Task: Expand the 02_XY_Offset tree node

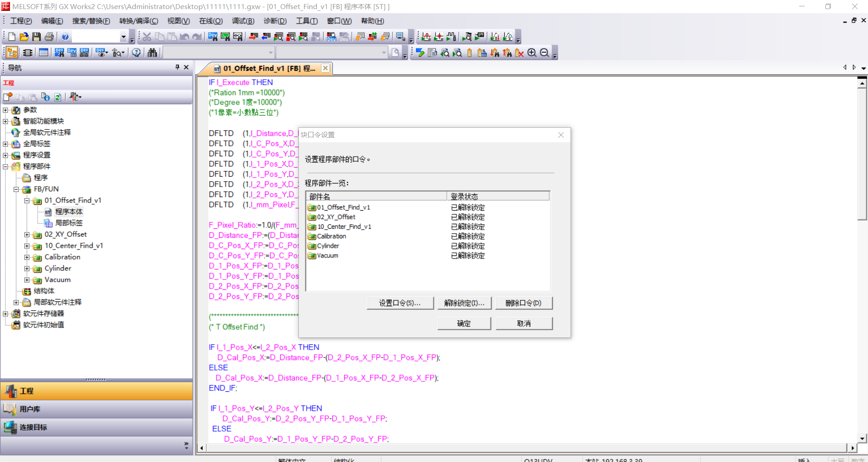Action: click(x=27, y=235)
